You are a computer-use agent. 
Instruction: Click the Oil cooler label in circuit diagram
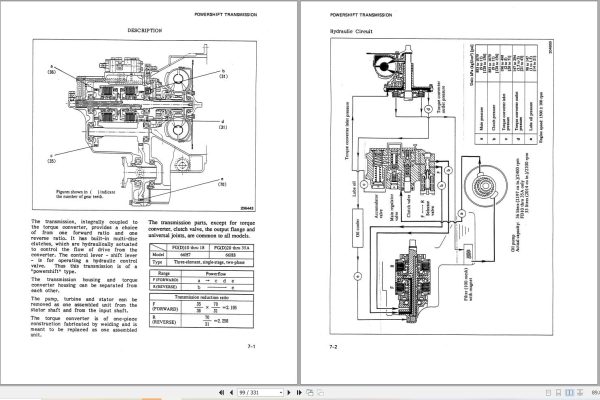(x=358, y=228)
